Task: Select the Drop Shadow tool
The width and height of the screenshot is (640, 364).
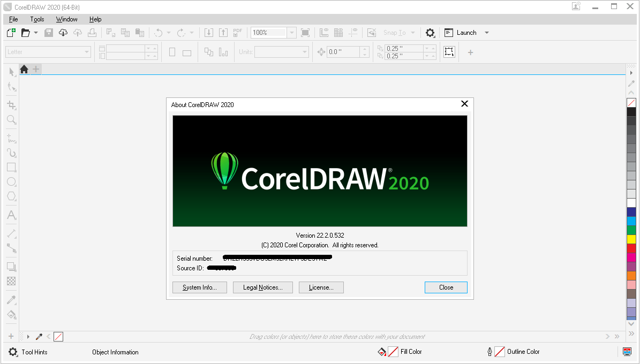Action: (x=11, y=267)
